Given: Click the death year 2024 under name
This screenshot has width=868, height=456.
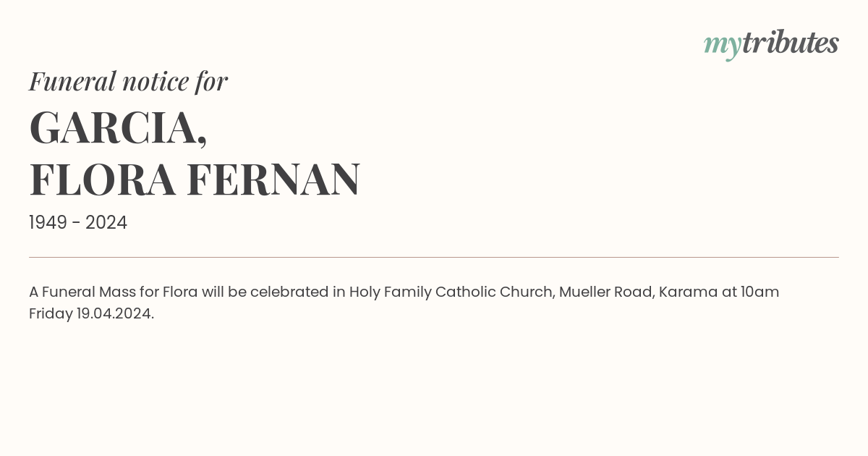Looking at the screenshot, I should [106, 223].
